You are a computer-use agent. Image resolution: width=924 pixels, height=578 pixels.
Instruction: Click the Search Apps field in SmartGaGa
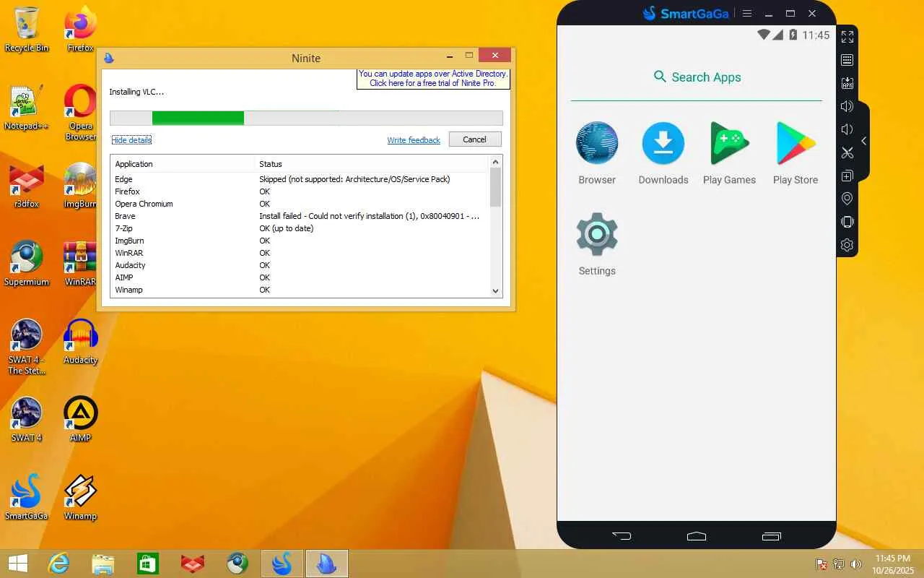tap(697, 77)
